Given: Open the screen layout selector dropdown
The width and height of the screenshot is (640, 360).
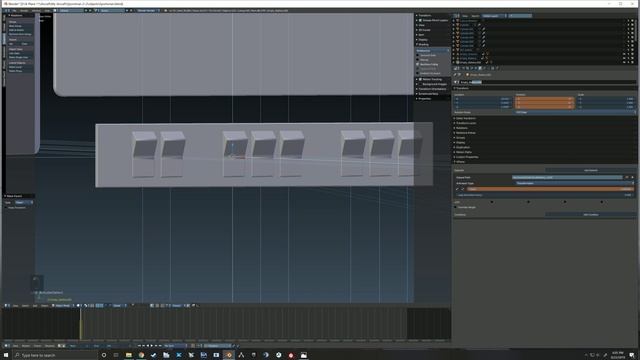Looking at the screenshot, I should pyautogui.click(x=69, y=11).
